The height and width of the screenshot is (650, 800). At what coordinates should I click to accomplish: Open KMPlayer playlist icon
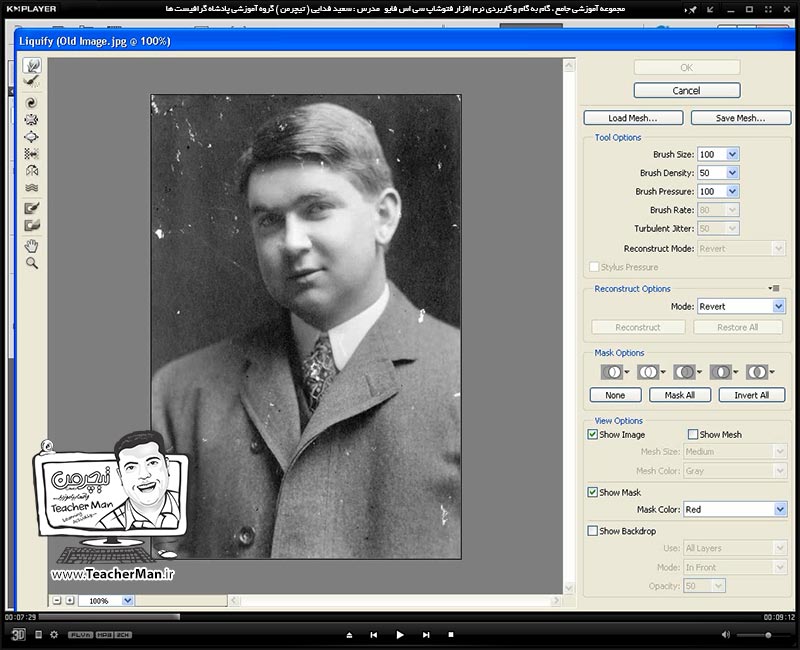click(x=38, y=634)
